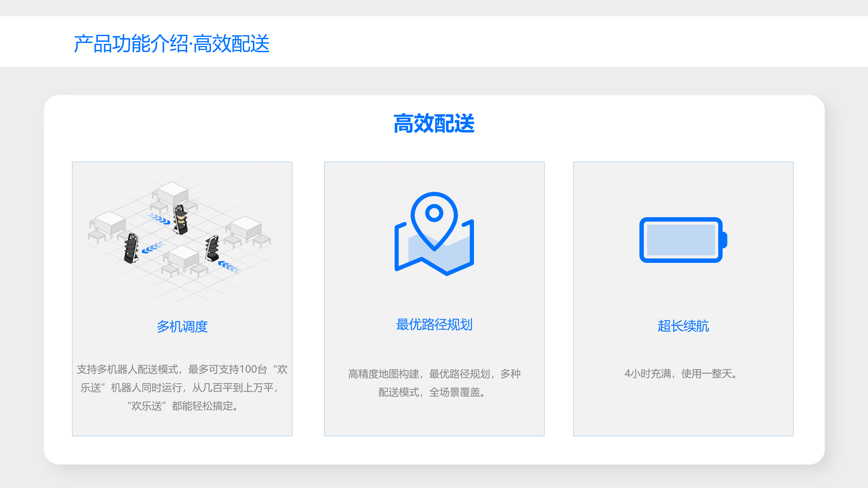Select the 超长续航 heading
This screenshot has height=488, width=868.
click(x=683, y=326)
